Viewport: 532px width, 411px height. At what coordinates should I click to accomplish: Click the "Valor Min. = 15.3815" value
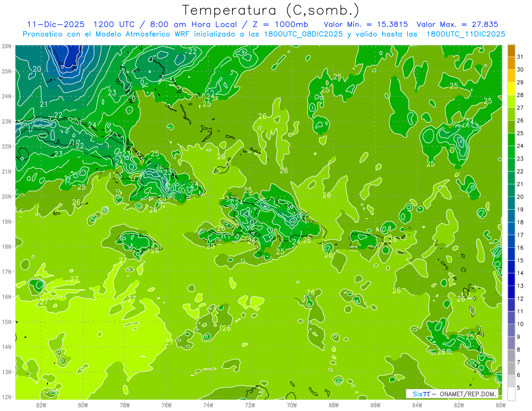366,24
